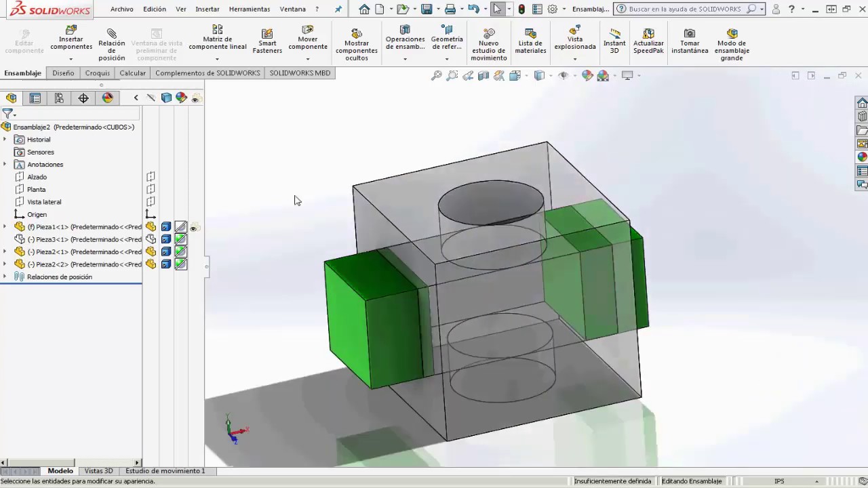Image resolution: width=868 pixels, height=488 pixels.
Task: Click the rebuild traffic light icon
Action: (x=521, y=9)
